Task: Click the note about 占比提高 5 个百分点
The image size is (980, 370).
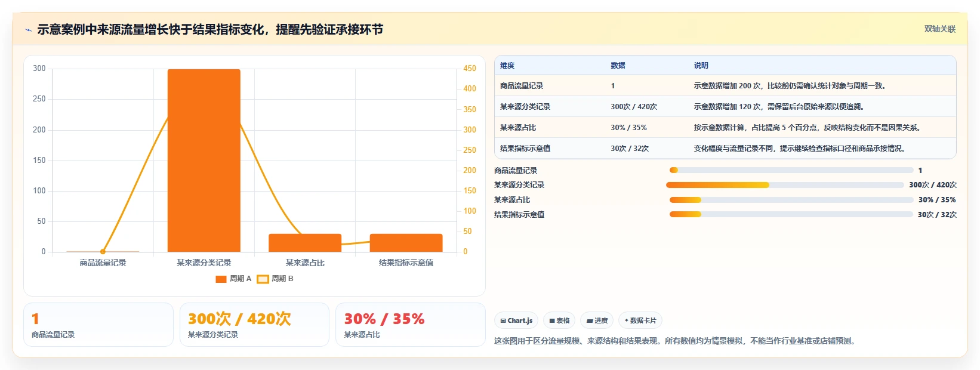Action: pos(809,128)
